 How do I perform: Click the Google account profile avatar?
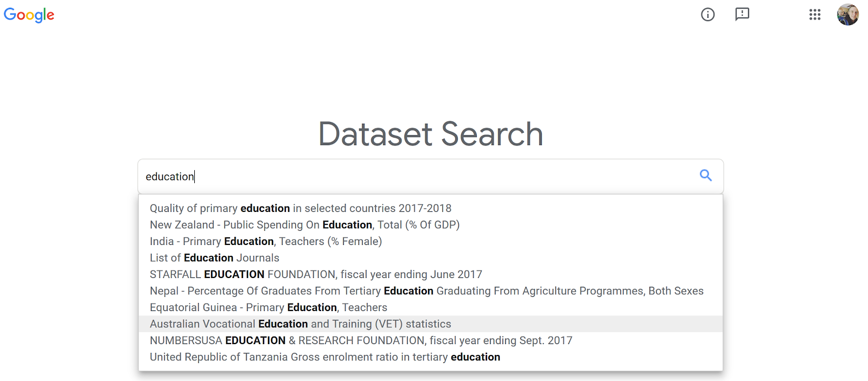(x=848, y=15)
